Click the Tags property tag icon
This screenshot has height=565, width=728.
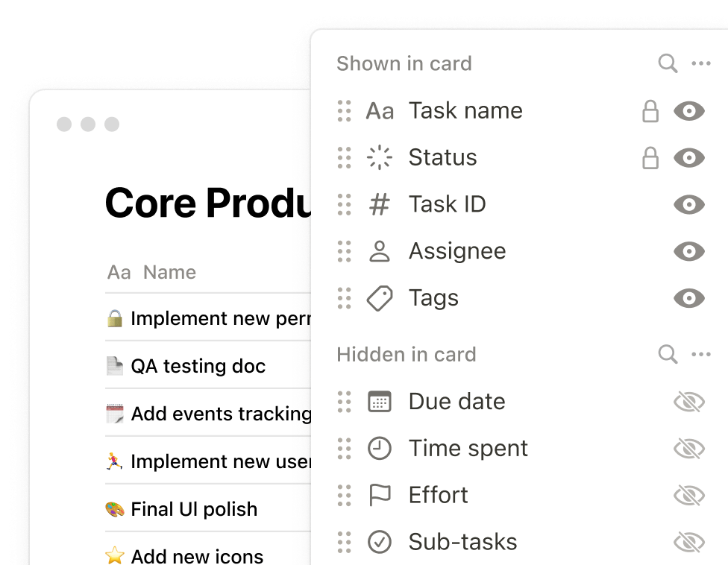pos(380,298)
